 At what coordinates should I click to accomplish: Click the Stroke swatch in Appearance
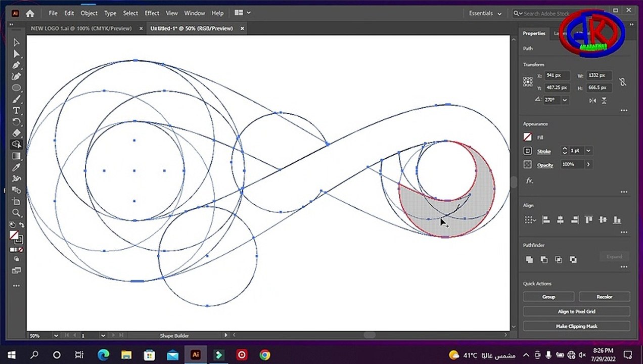pyautogui.click(x=528, y=151)
